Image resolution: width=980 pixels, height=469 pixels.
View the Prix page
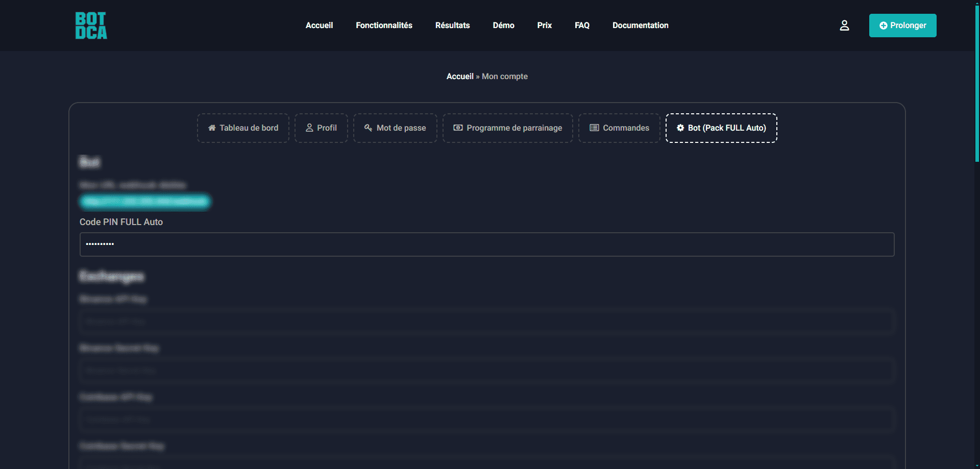544,26
